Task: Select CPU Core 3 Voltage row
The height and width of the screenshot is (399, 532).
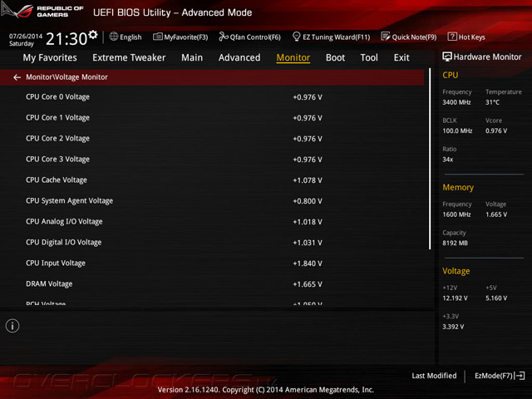Action: (212, 159)
